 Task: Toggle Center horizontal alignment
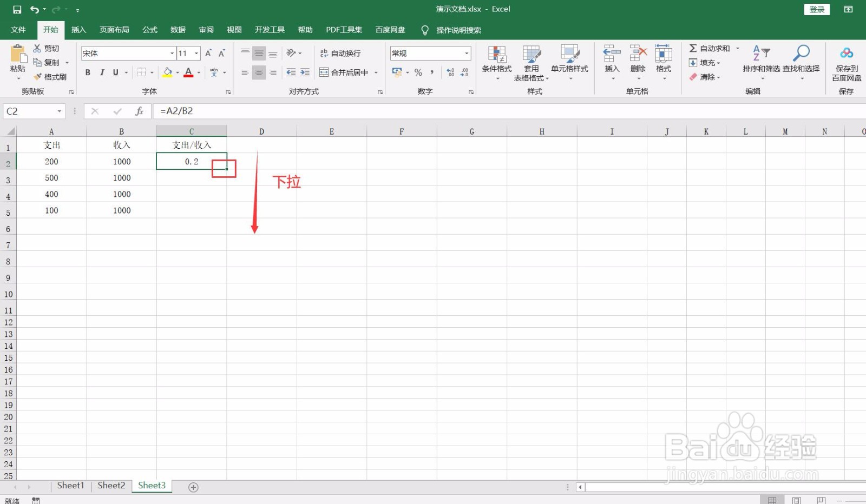tap(259, 72)
